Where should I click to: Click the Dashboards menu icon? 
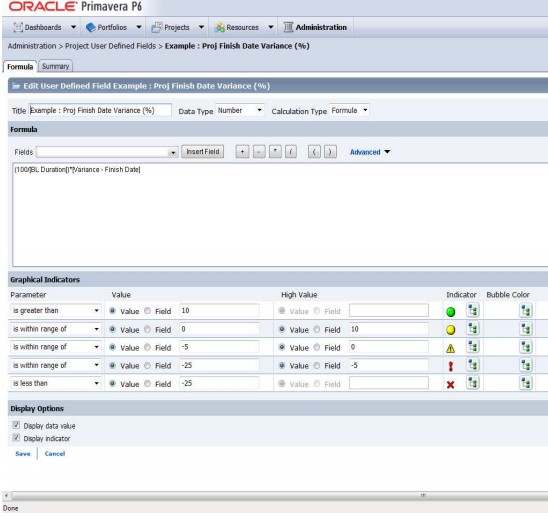[x=18, y=27]
